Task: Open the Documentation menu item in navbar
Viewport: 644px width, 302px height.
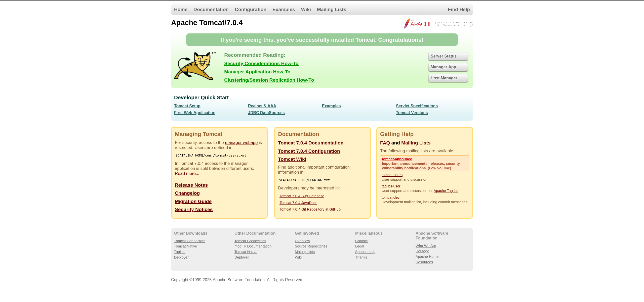Action: [x=211, y=10]
